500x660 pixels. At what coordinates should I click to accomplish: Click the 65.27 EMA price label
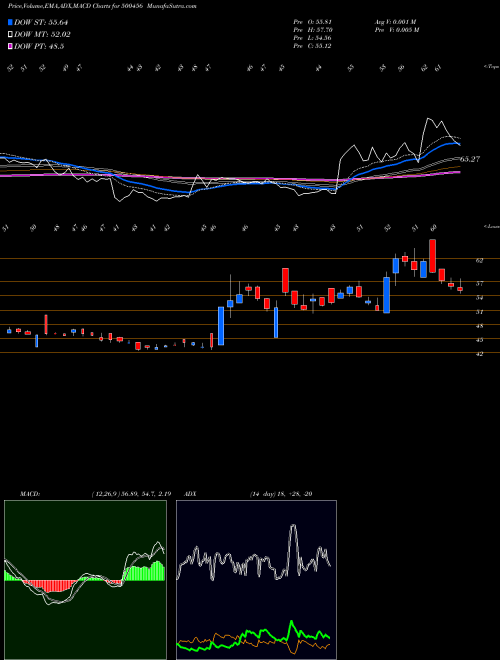[470, 159]
